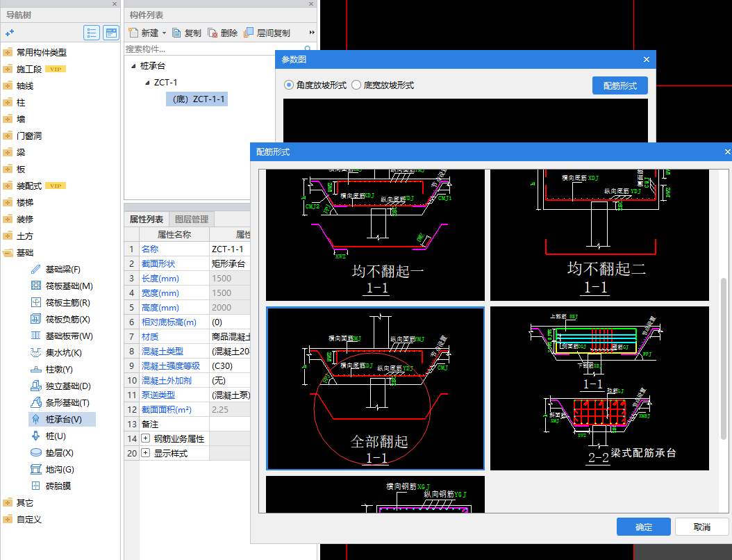Screen dimensions: 732x560
Task: Select 砖胎膜 item
Action: tap(58, 486)
